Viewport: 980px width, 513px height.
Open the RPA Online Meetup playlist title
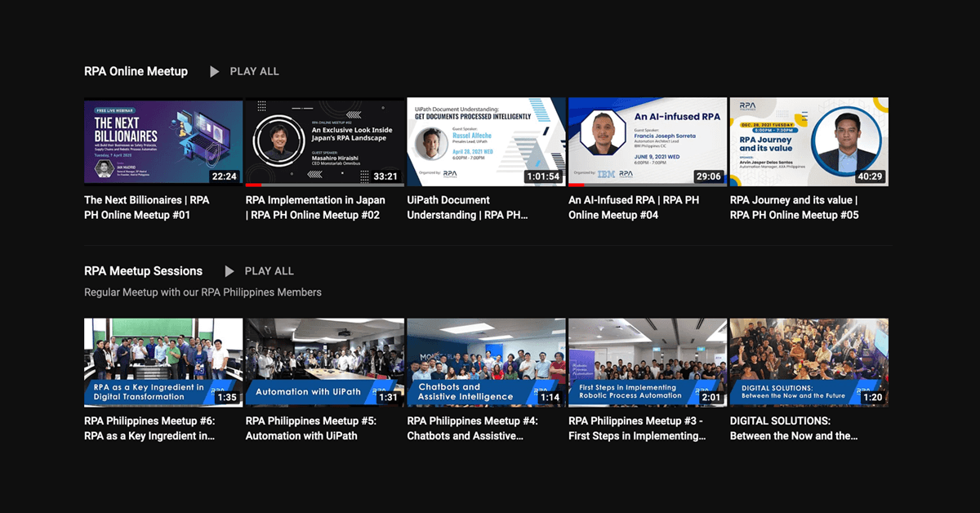click(x=136, y=72)
